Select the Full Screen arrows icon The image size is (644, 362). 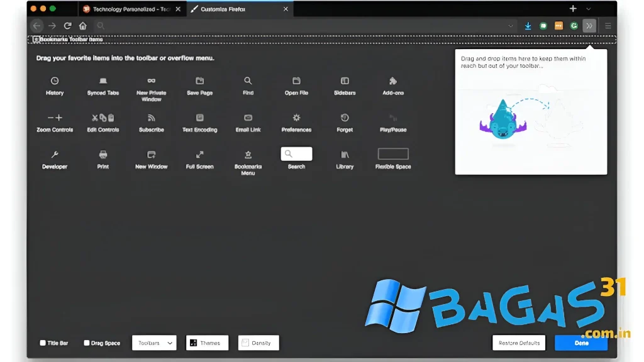point(200,155)
